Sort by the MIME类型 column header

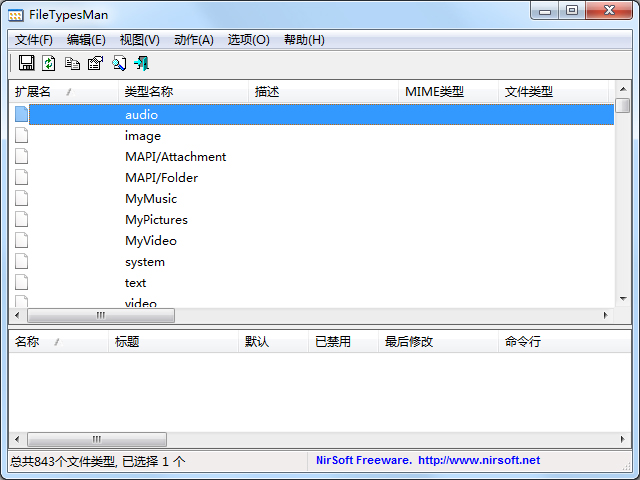pyautogui.click(x=449, y=92)
